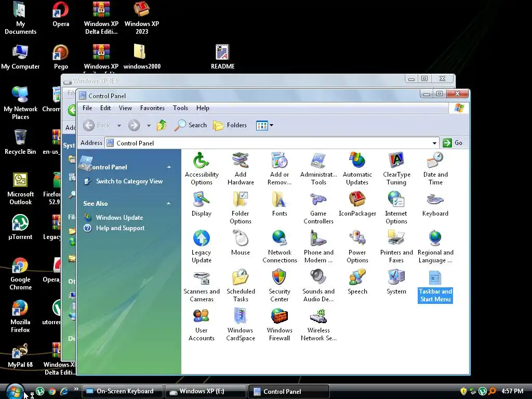Open README file on desktop
The height and width of the screenshot is (399, 532).
pos(222,57)
